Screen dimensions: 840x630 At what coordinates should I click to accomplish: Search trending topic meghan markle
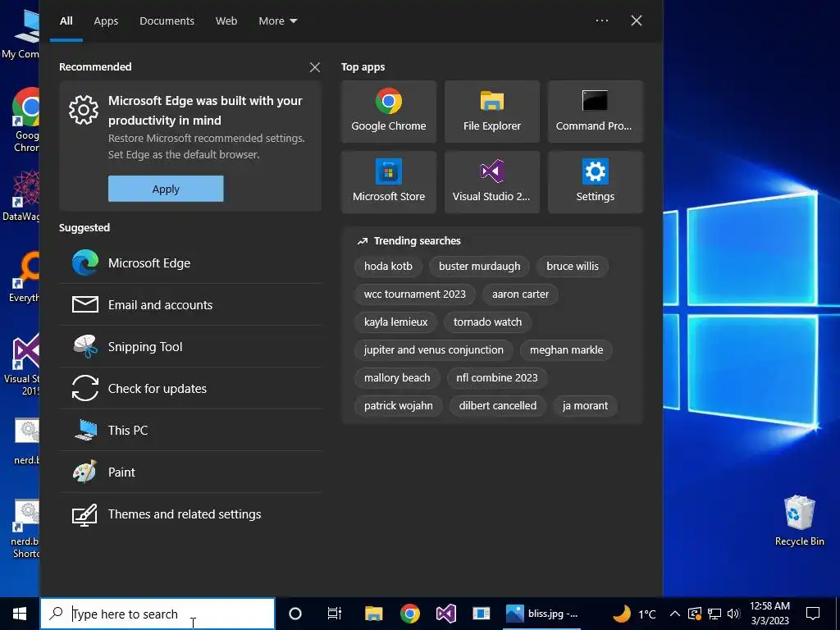pos(566,349)
